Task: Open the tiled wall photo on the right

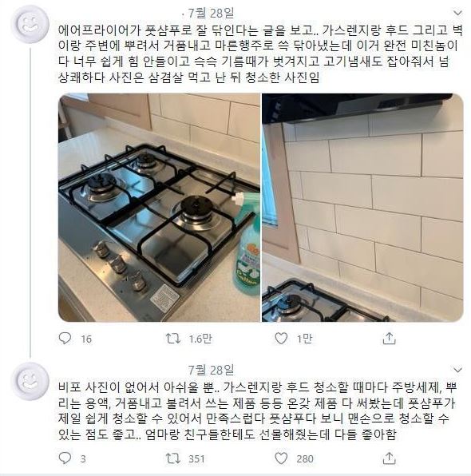Action: coord(362,208)
